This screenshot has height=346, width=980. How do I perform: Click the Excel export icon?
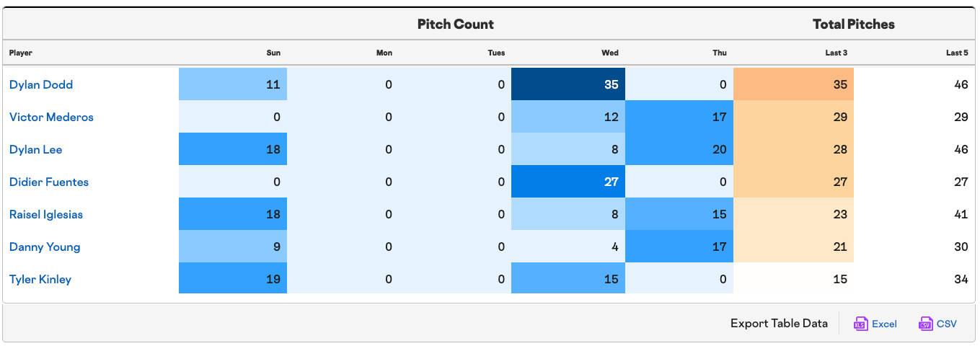coord(860,324)
